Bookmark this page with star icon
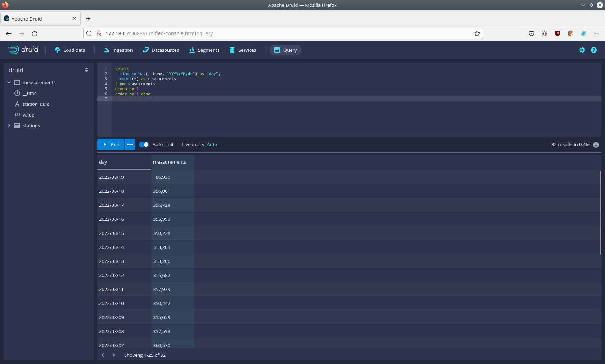The height and width of the screenshot is (364, 605). [477, 33]
